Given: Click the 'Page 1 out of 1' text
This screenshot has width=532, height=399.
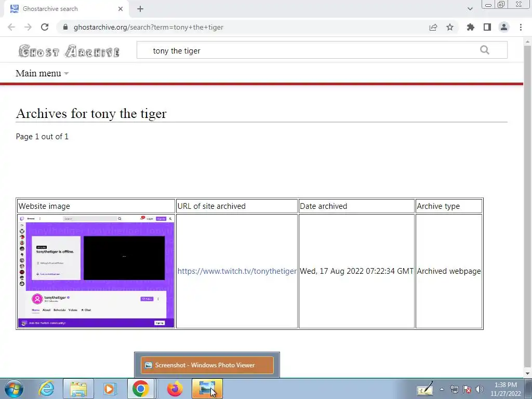Looking at the screenshot, I should click(x=42, y=137).
